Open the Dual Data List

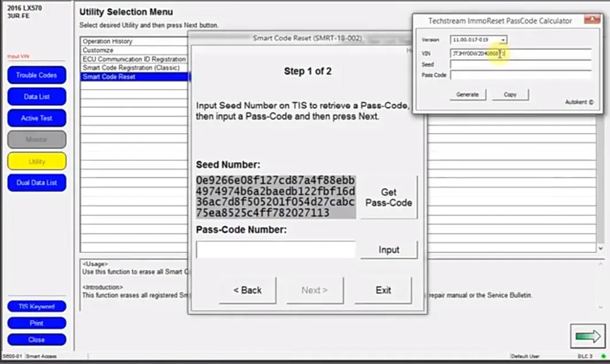pyautogui.click(x=37, y=183)
